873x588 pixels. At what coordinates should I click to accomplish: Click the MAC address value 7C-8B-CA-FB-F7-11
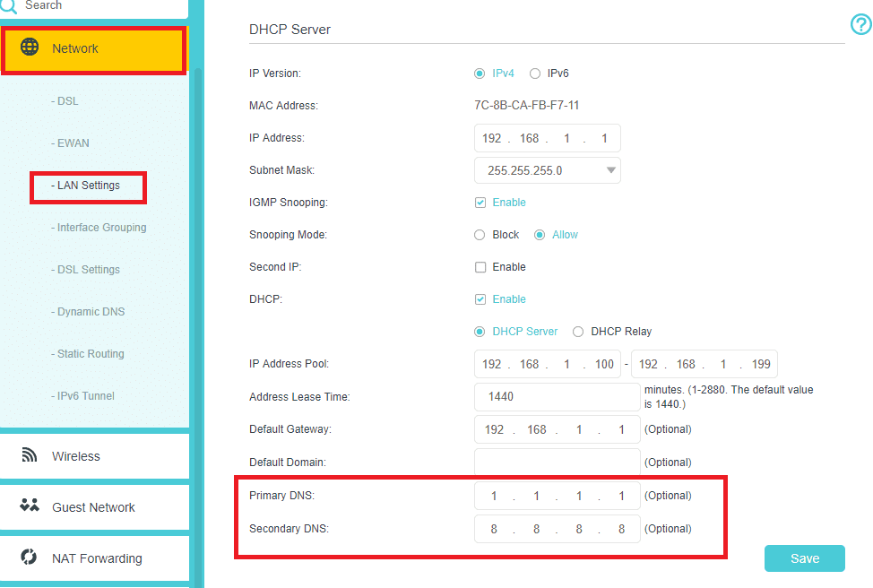[526, 105]
